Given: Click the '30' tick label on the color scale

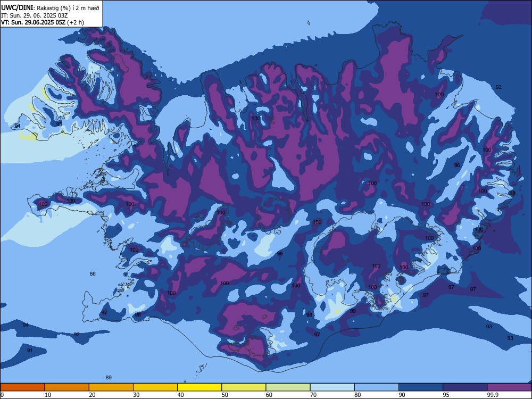Looking at the screenshot, I should point(136,395).
